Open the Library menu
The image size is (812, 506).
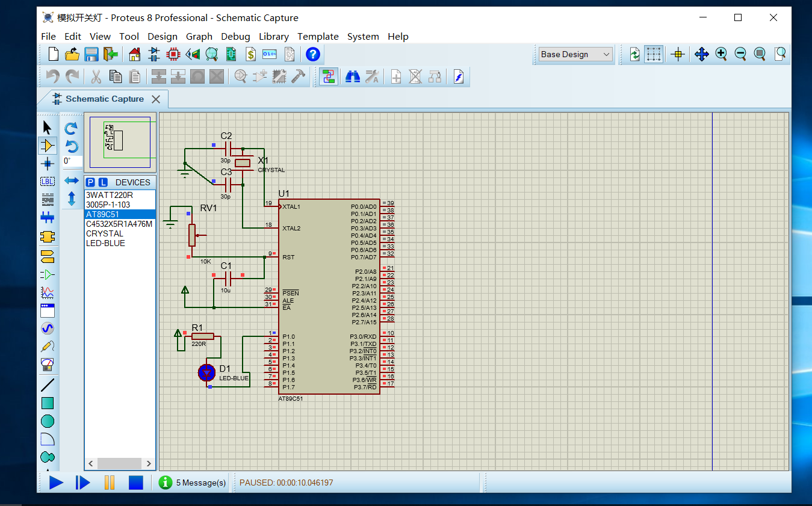[x=273, y=36]
